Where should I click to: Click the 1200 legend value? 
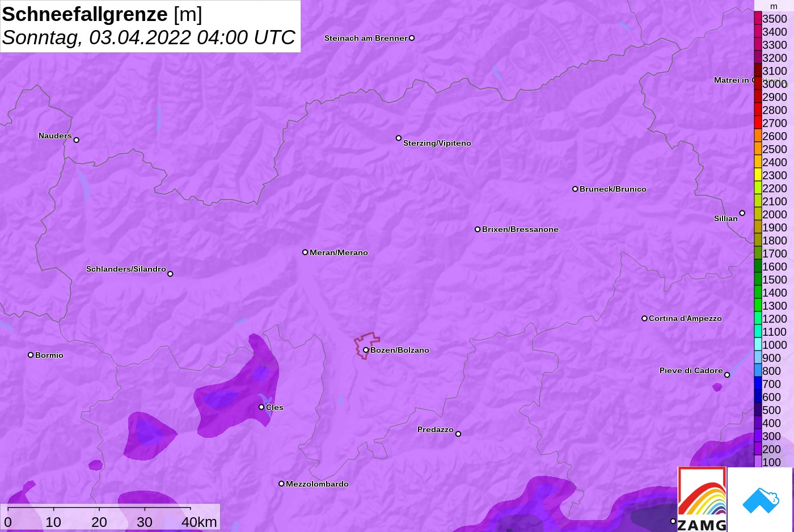tap(775, 319)
